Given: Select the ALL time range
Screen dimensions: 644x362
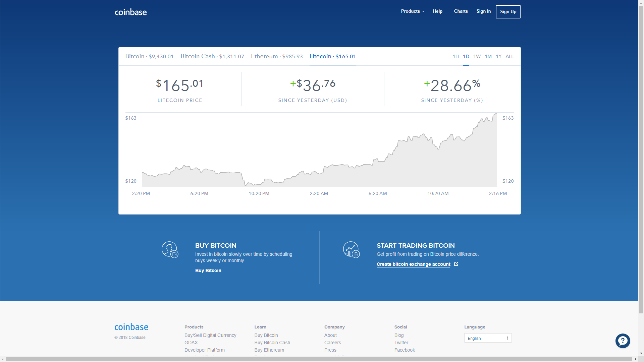Looking at the screenshot, I should pos(509,56).
